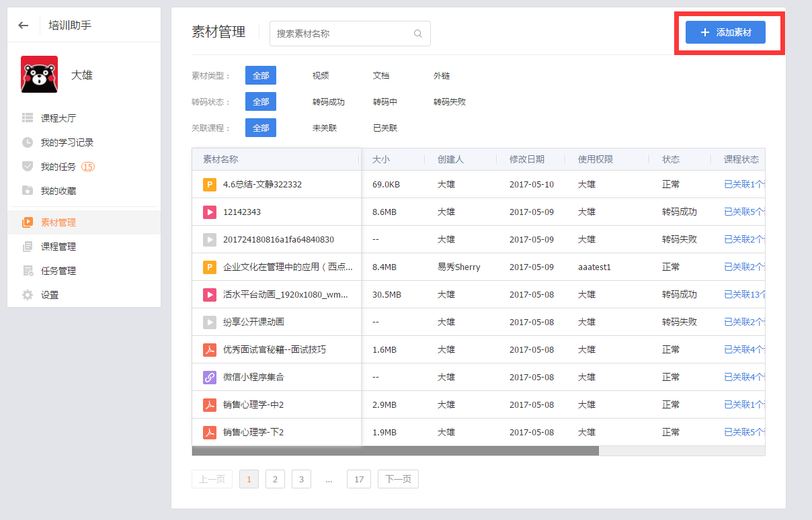Click the 使用权限 column header
The width and height of the screenshot is (812, 520).
point(596,159)
